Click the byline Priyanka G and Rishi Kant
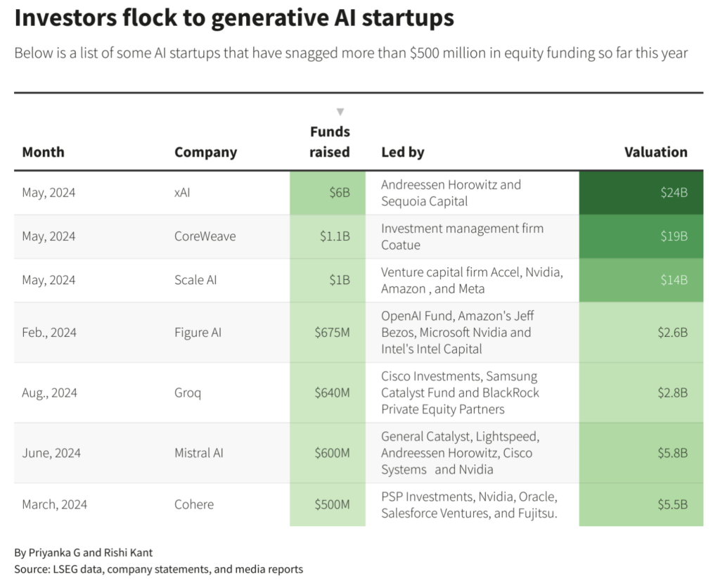Screen dimensions: 720x588 click(83, 552)
